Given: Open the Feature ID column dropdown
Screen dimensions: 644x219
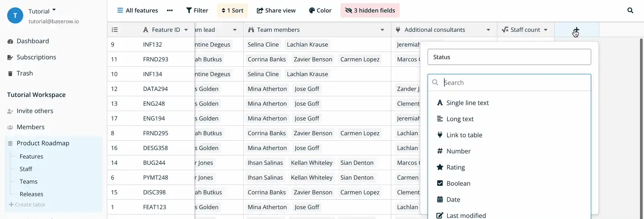Looking at the screenshot, I should (x=186, y=30).
